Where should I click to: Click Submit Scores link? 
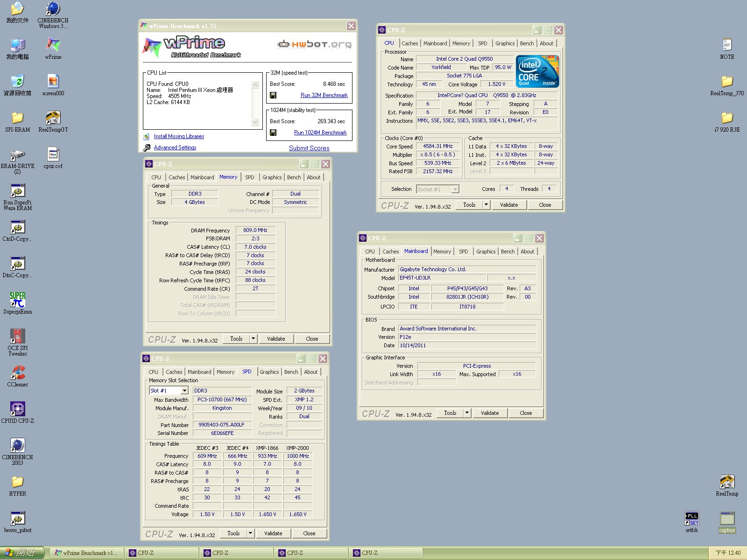309,148
